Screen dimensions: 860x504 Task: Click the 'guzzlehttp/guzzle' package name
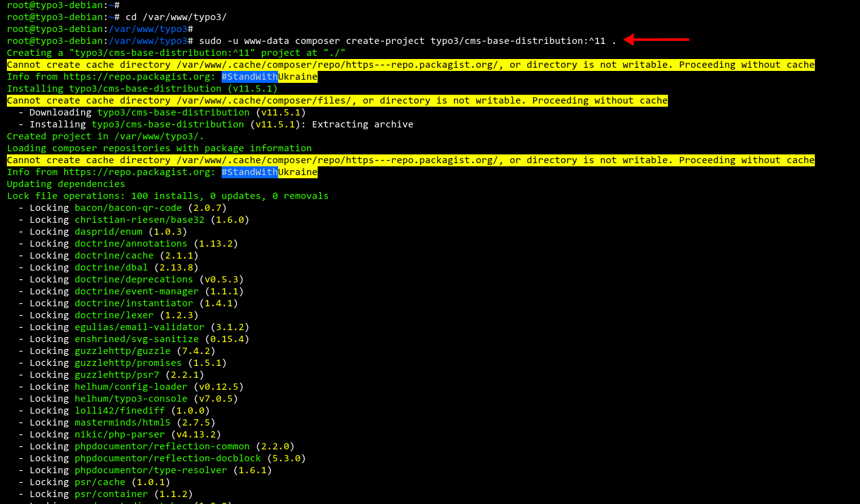pos(122,351)
